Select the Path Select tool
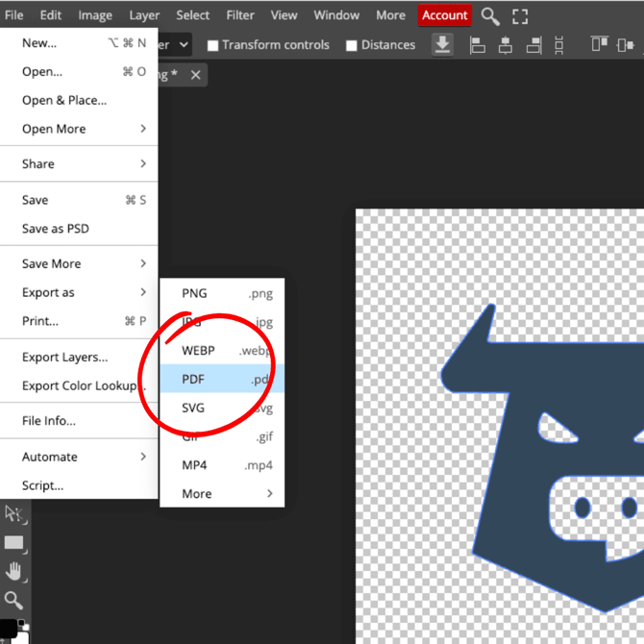The width and height of the screenshot is (644, 644). [x=13, y=514]
